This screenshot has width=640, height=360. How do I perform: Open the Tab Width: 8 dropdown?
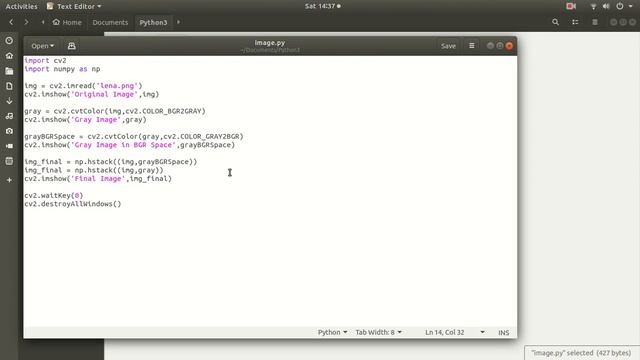378,332
